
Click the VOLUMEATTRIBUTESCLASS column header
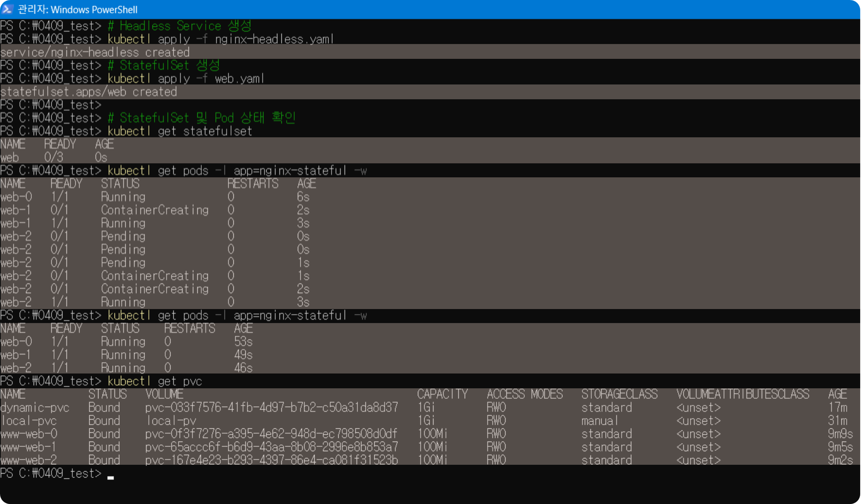(743, 394)
